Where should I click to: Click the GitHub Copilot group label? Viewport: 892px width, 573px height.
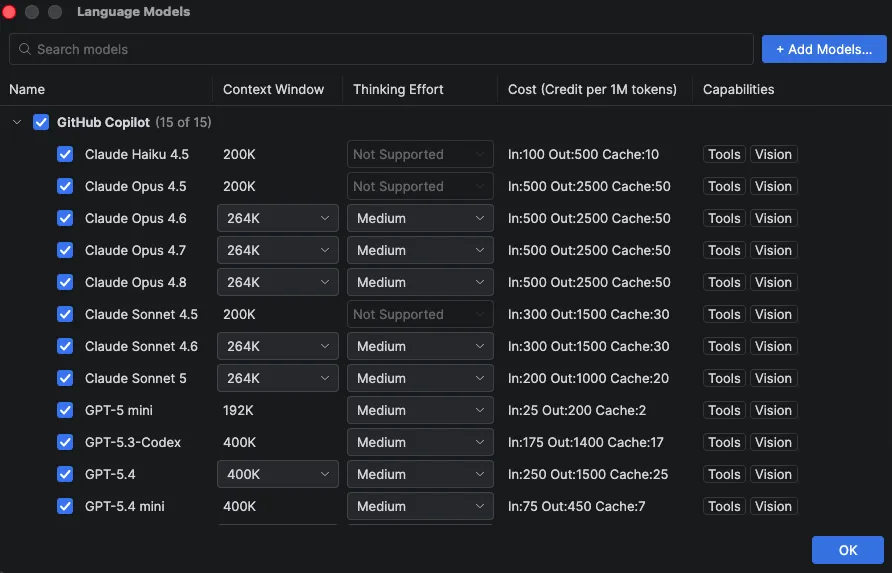(103, 122)
